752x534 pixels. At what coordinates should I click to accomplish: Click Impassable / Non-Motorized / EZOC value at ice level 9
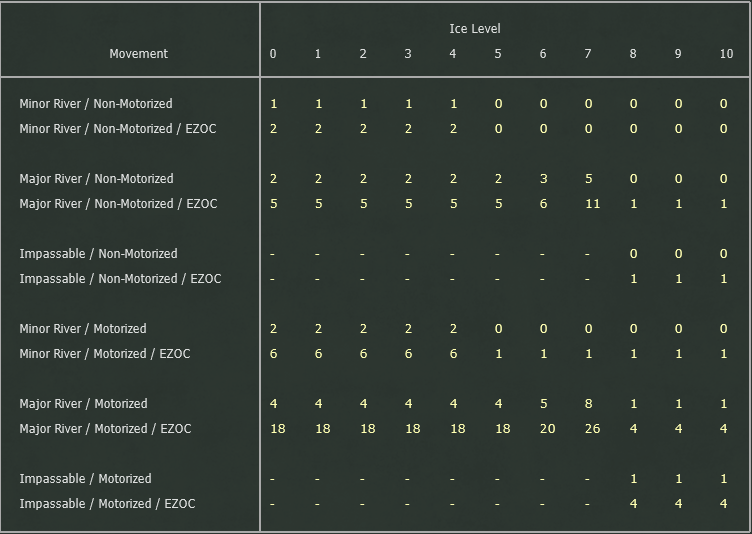679,278
